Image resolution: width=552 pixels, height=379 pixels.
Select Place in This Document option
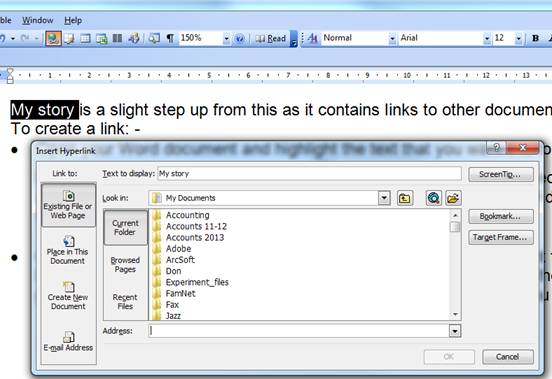pos(67,250)
